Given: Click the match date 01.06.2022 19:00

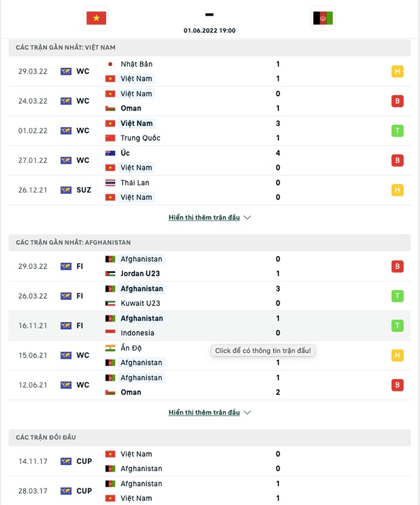Looking at the screenshot, I should [209, 30].
